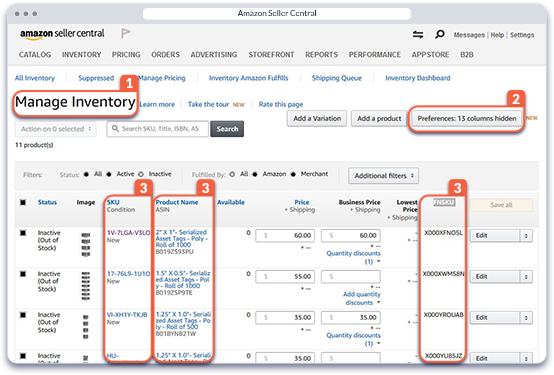Click empty Business Price field for 17-76L9-1U1O
The width and height of the screenshot is (554, 375).
coord(351,276)
